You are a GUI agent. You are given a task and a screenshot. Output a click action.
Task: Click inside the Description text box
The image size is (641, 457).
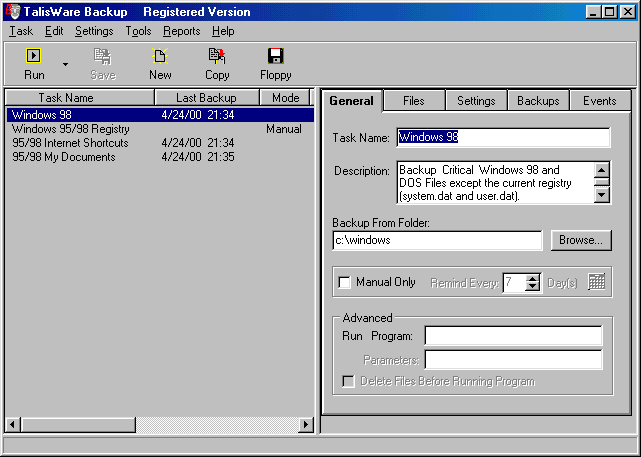(495, 183)
